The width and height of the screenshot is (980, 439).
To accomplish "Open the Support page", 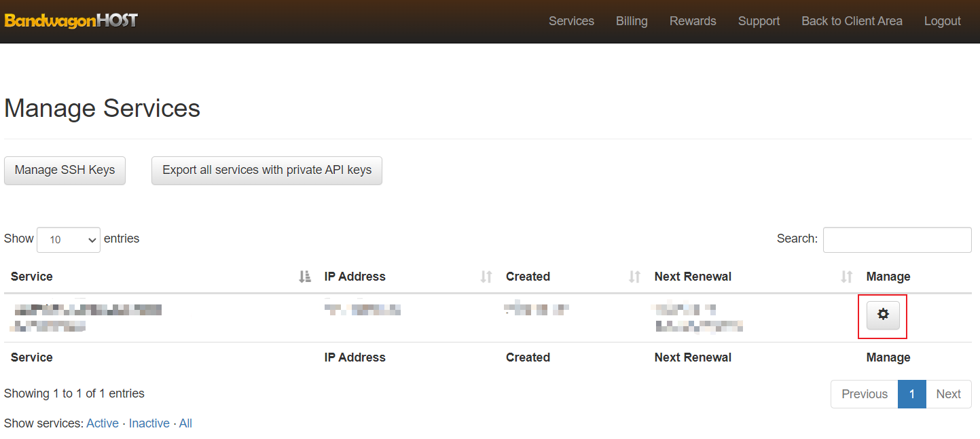I will pos(759,21).
